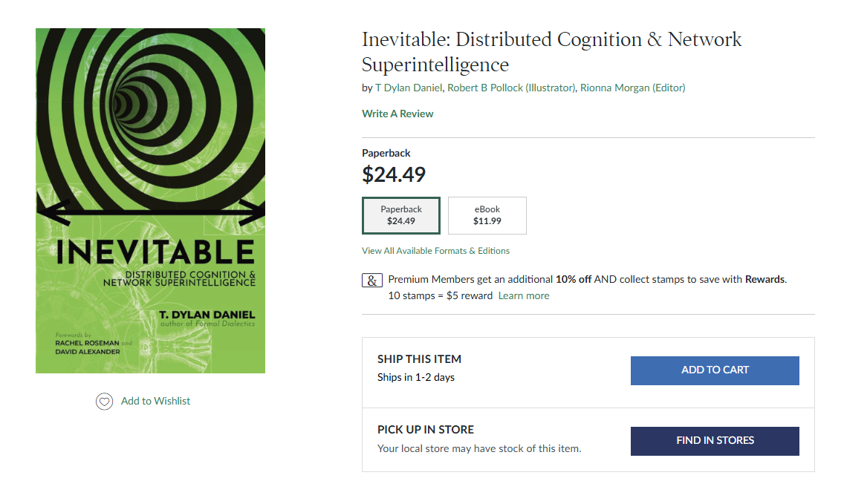The image size is (844, 504).
Task: Click the bold Rewards text
Action: click(765, 280)
